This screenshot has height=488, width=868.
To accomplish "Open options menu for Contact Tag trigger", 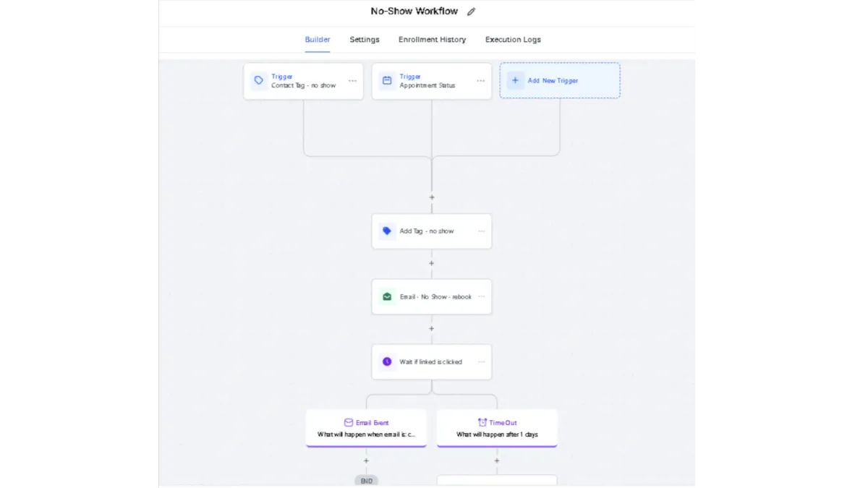I will [352, 81].
